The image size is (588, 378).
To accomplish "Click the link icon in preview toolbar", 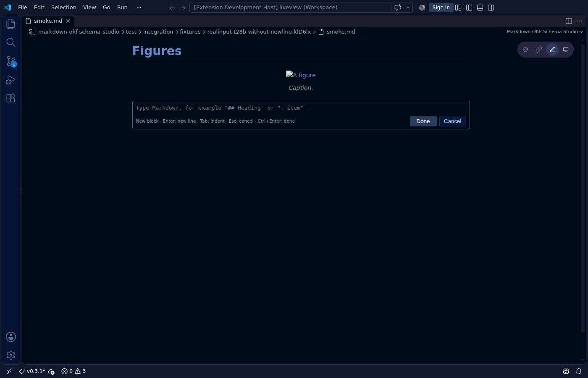I will click(539, 50).
